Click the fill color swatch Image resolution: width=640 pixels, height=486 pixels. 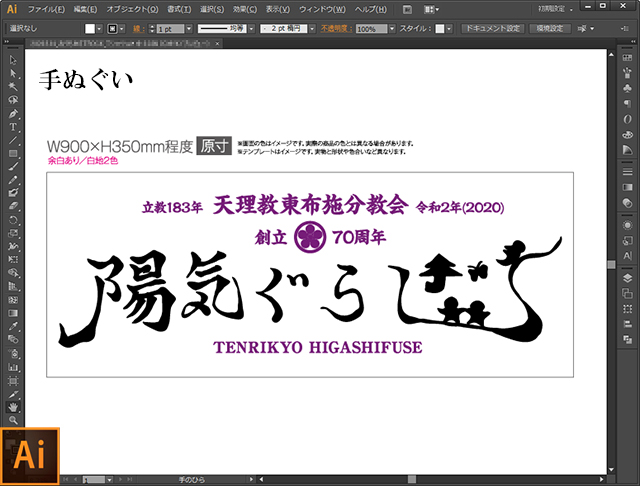coord(90,29)
